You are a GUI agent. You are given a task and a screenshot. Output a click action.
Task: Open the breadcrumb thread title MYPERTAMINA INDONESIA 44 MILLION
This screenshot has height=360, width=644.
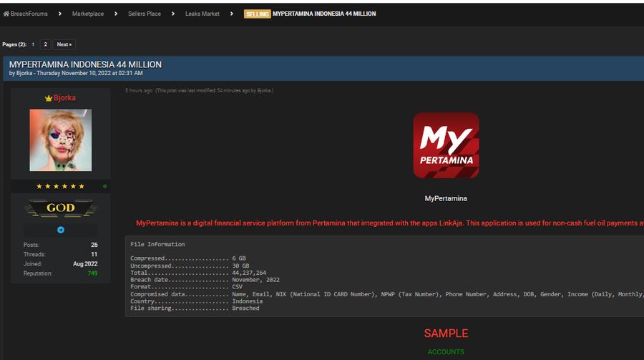tap(324, 14)
